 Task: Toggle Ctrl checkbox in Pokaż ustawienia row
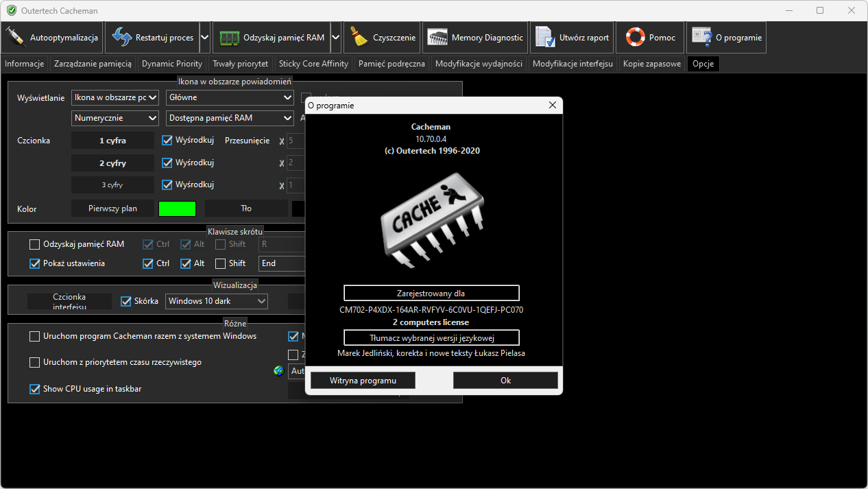click(147, 263)
